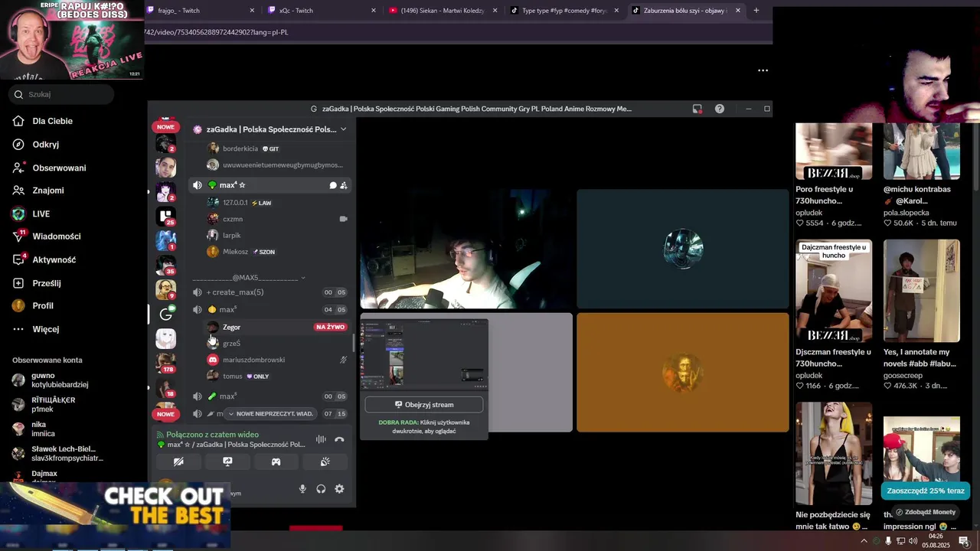Open Discord user settings gear
This screenshot has height=551, width=980.
[x=339, y=489]
